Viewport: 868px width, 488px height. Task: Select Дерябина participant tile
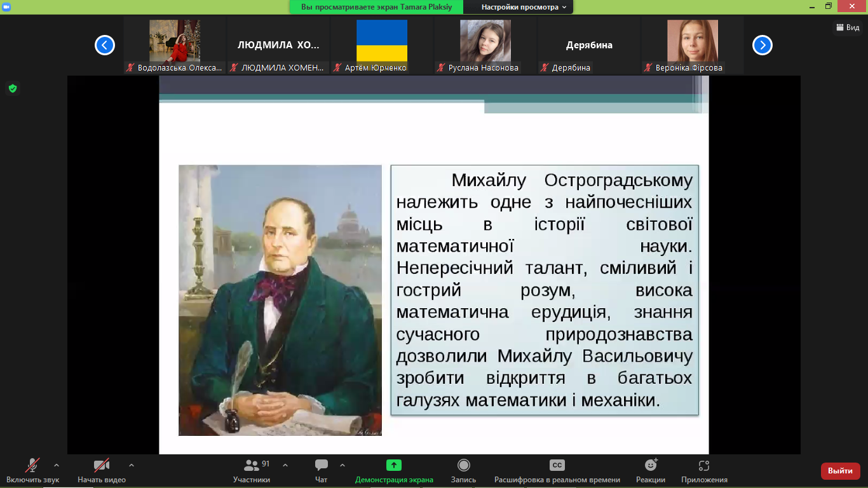click(x=589, y=46)
